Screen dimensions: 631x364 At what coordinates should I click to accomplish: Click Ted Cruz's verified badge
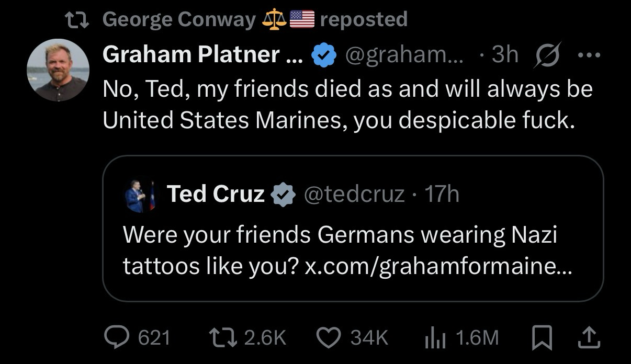(284, 195)
